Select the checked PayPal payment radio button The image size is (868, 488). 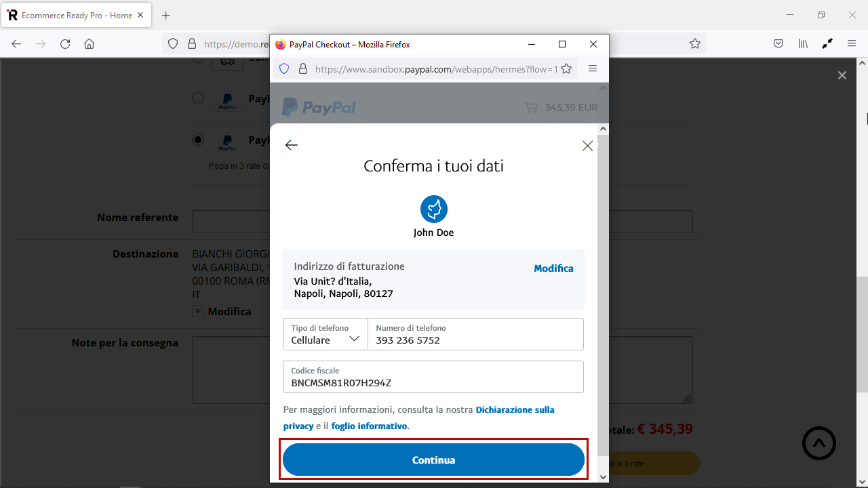198,140
